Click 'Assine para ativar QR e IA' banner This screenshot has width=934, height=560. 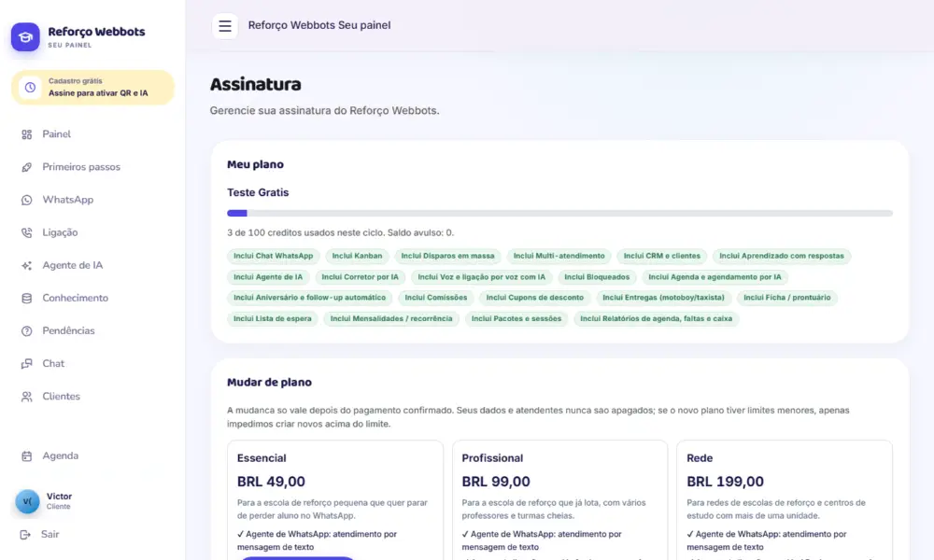pyautogui.click(x=92, y=88)
